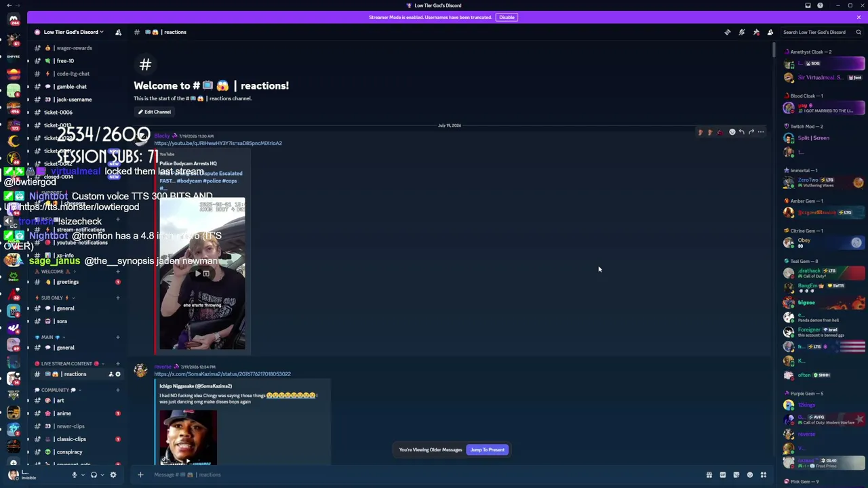The width and height of the screenshot is (868, 488).
Task: Open the art channel
Action: [78, 401]
